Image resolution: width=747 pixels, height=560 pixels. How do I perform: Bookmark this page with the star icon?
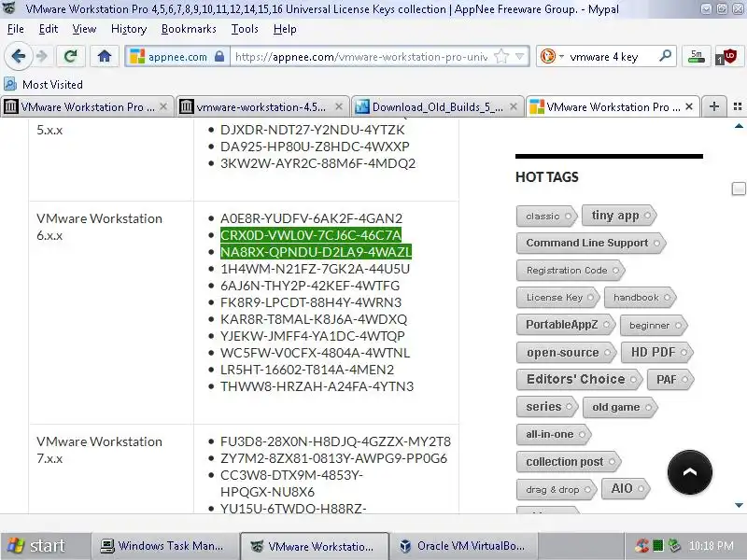(501, 57)
